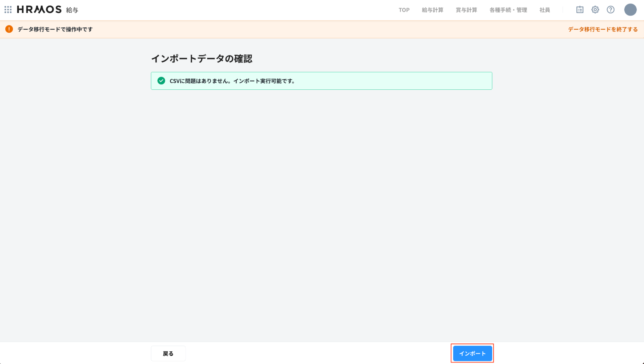Go to the TOP menu item
This screenshot has width=644, height=364.
click(x=404, y=10)
